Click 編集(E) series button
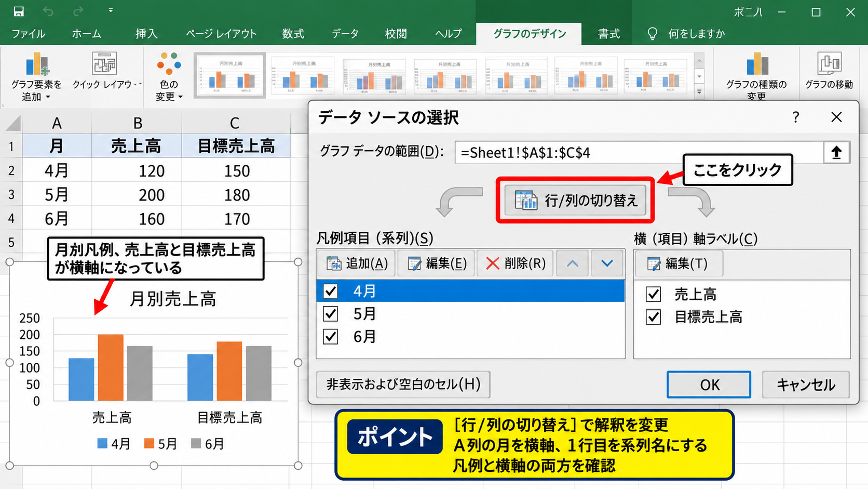Screen dimensions: 868x489 [436, 263]
